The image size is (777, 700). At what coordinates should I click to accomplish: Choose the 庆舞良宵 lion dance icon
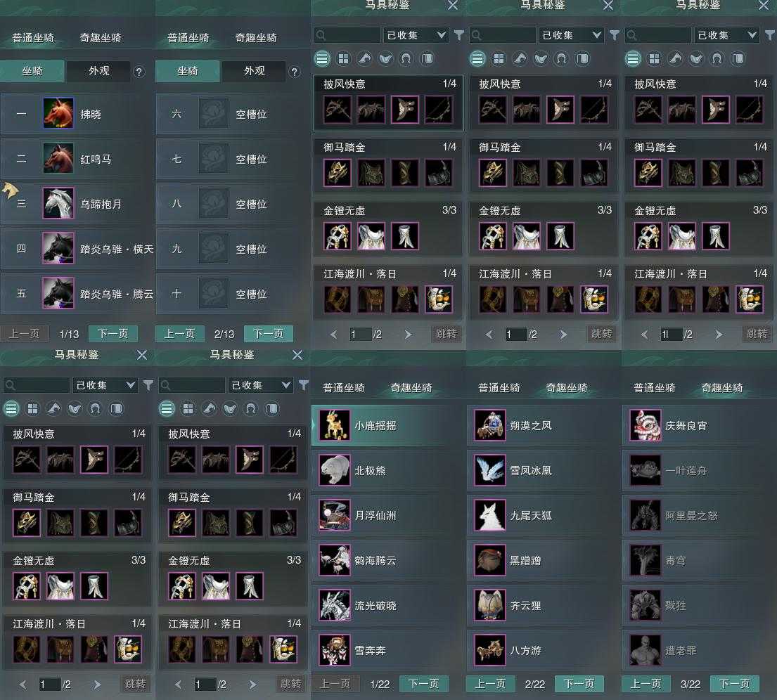[x=646, y=425]
